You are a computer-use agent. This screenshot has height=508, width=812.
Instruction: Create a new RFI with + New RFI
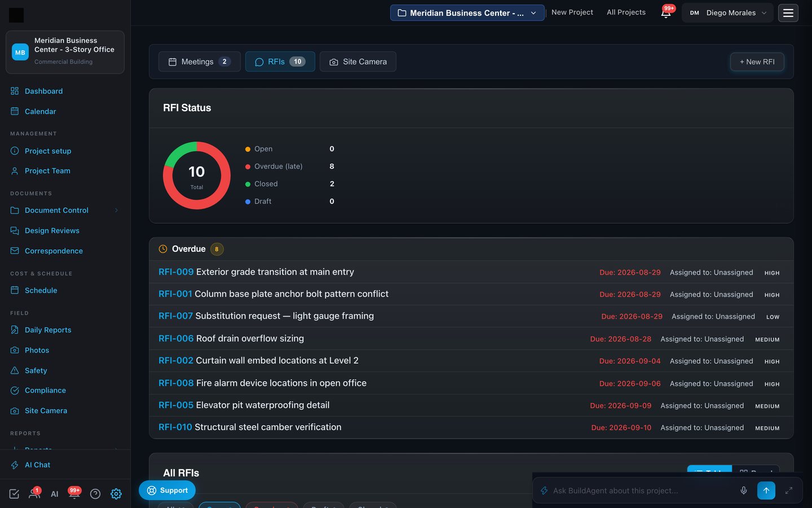click(x=757, y=62)
